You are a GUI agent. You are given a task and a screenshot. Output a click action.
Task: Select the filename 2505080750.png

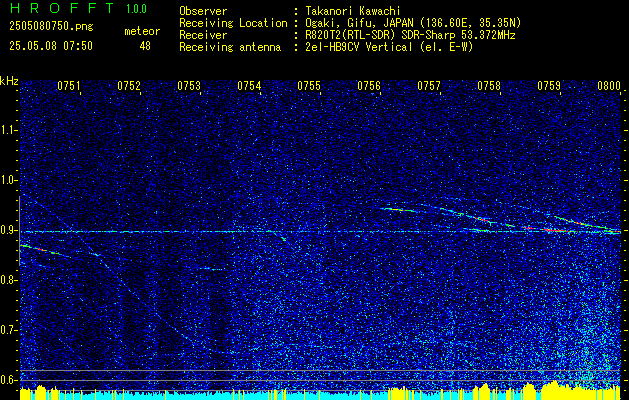tap(51, 26)
